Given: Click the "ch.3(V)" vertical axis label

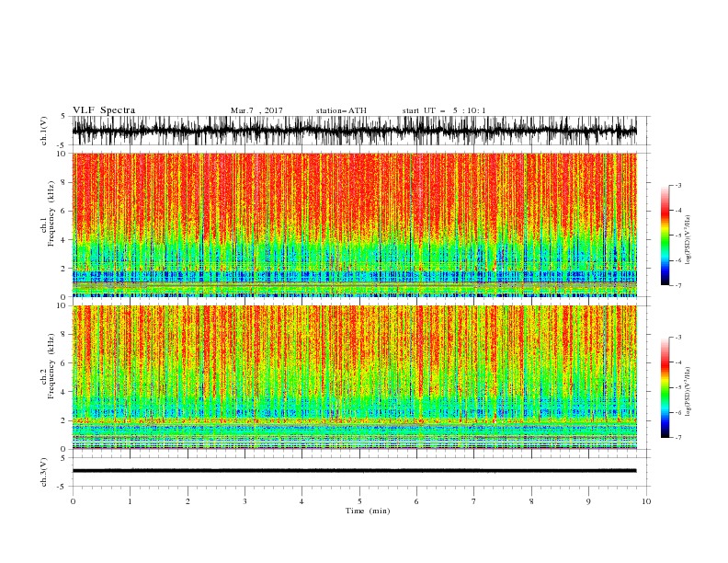Looking at the screenshot, I should click(x=44, y=472).
